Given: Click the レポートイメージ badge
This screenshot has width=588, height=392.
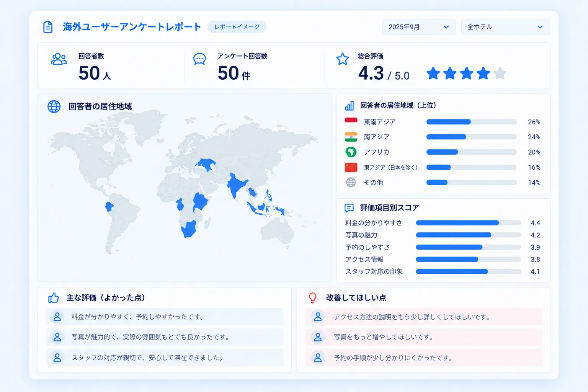Looking at the screenshot, I should tap(237, 27).
